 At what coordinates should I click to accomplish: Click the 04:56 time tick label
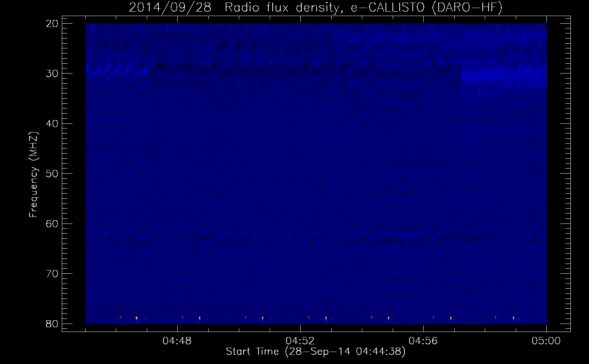tap(423, 341)
